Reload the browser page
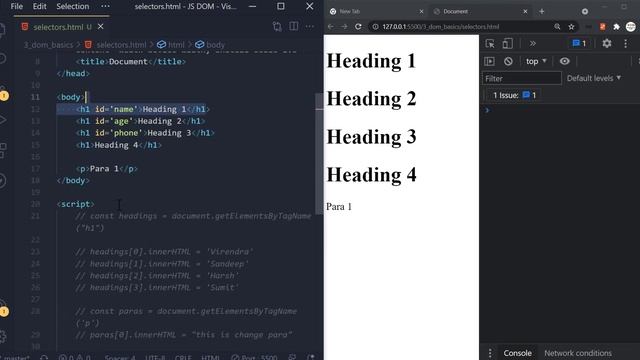 tap(358, 27)
